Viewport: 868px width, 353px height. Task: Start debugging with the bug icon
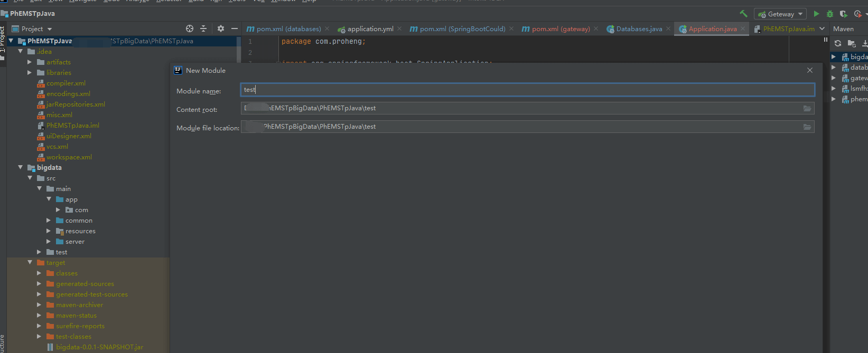click(x=829, y=14)
